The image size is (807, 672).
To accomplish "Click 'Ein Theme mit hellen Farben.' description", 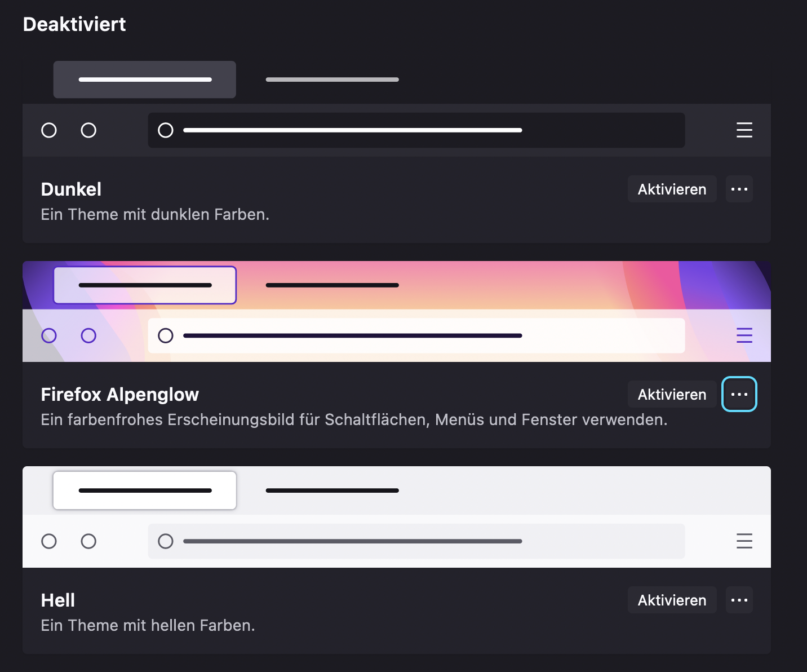I will pos(148,625).
